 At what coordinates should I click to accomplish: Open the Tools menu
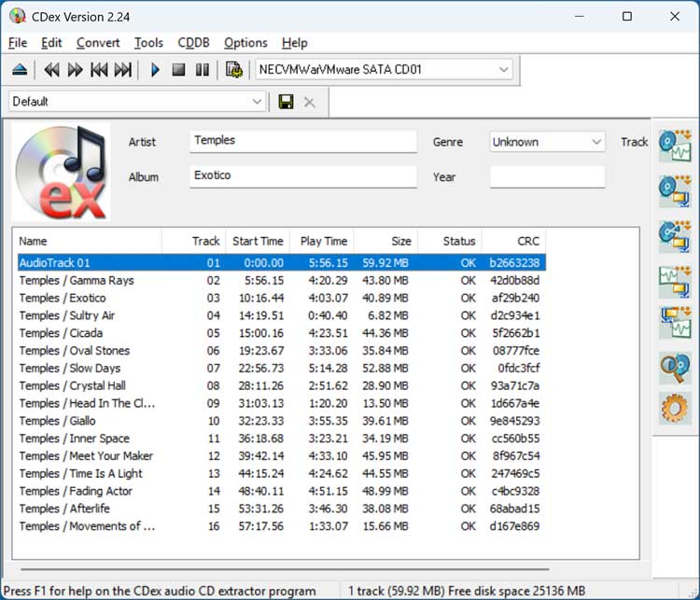(x=148, y=43)
